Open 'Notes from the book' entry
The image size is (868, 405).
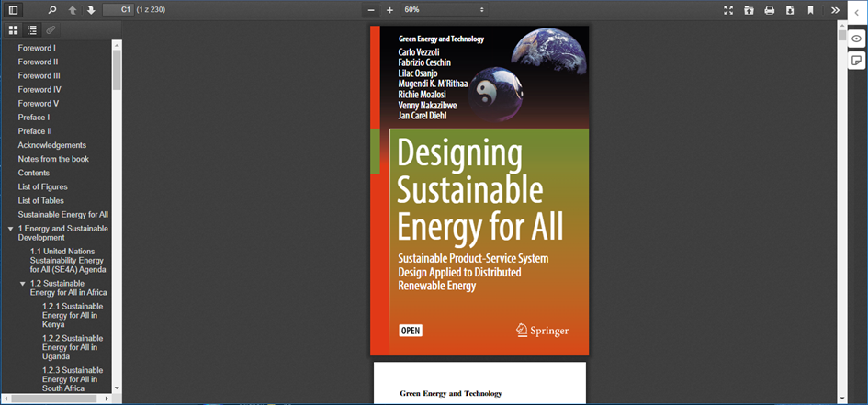53,159
